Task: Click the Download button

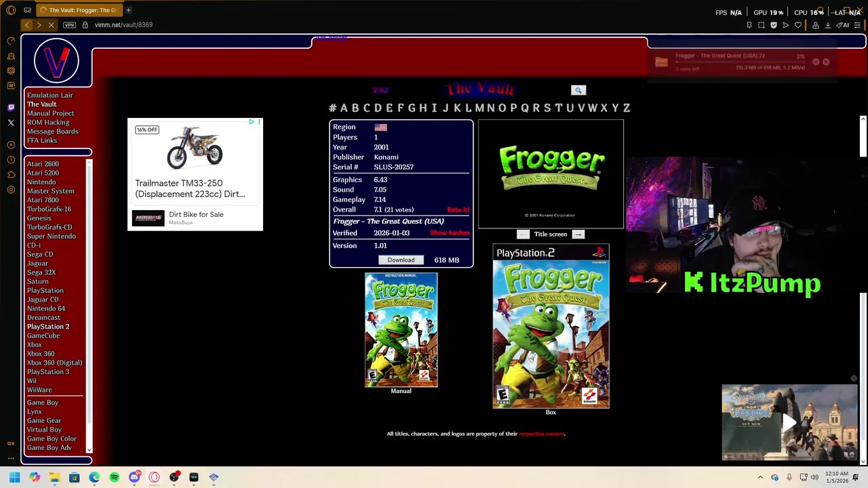Action: coord(401,260)
